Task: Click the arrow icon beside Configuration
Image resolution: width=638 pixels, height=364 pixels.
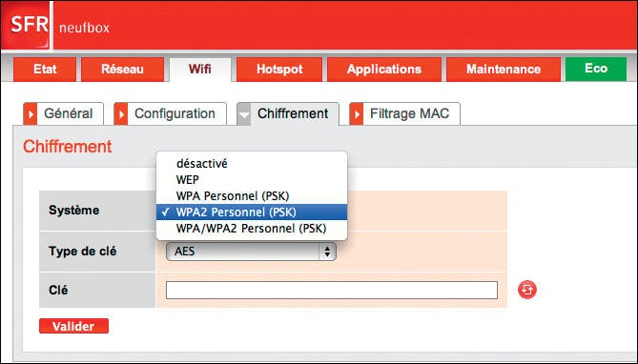Action: click(x=121, y=114)
